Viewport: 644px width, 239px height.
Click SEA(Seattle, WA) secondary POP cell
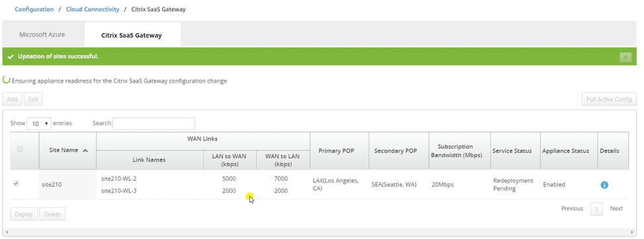[x=399, y=184]
